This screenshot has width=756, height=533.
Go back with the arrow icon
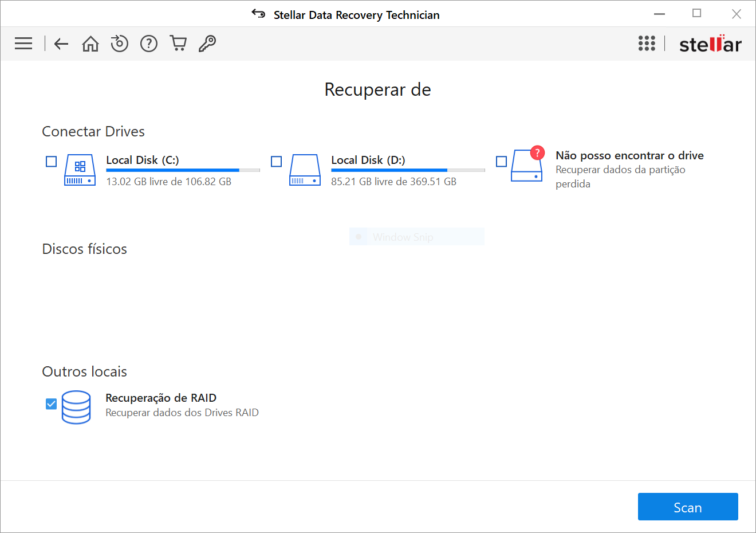click(61, 44)
